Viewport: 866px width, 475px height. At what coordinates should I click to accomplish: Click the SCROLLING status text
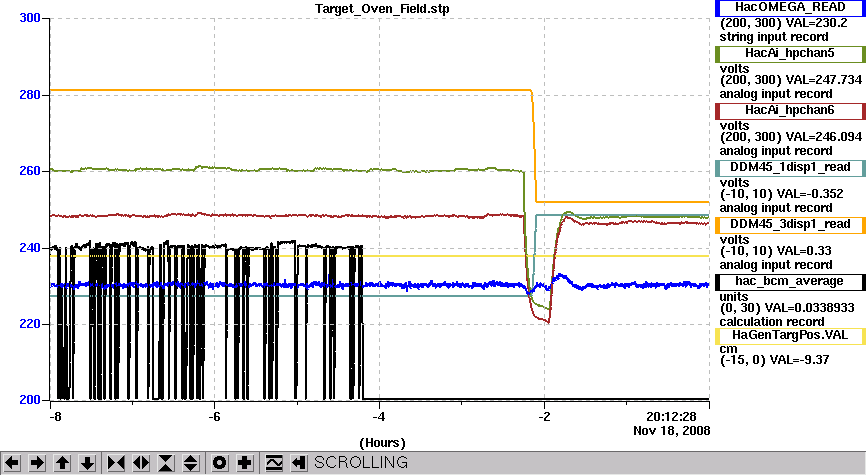[361, 462]
